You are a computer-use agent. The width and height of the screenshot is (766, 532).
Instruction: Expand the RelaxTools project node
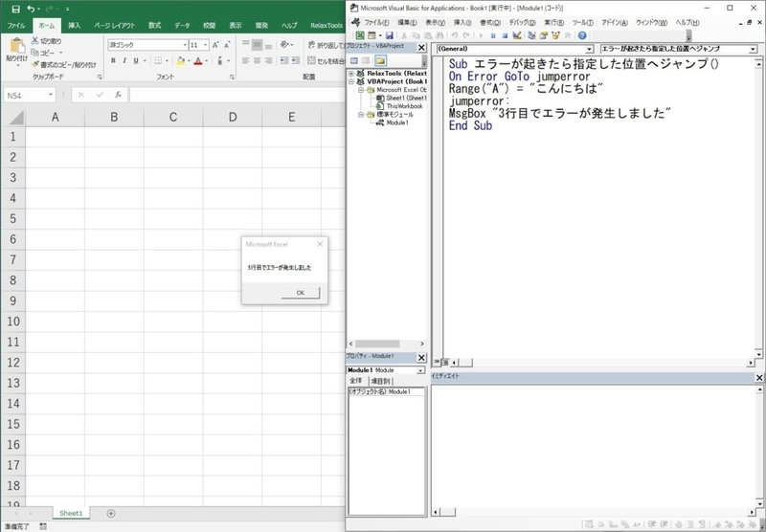351,74
